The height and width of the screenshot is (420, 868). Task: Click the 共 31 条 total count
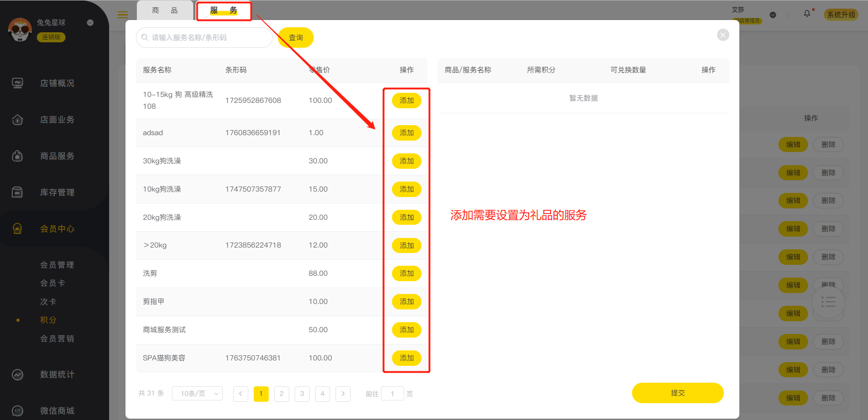pos(151,393)
